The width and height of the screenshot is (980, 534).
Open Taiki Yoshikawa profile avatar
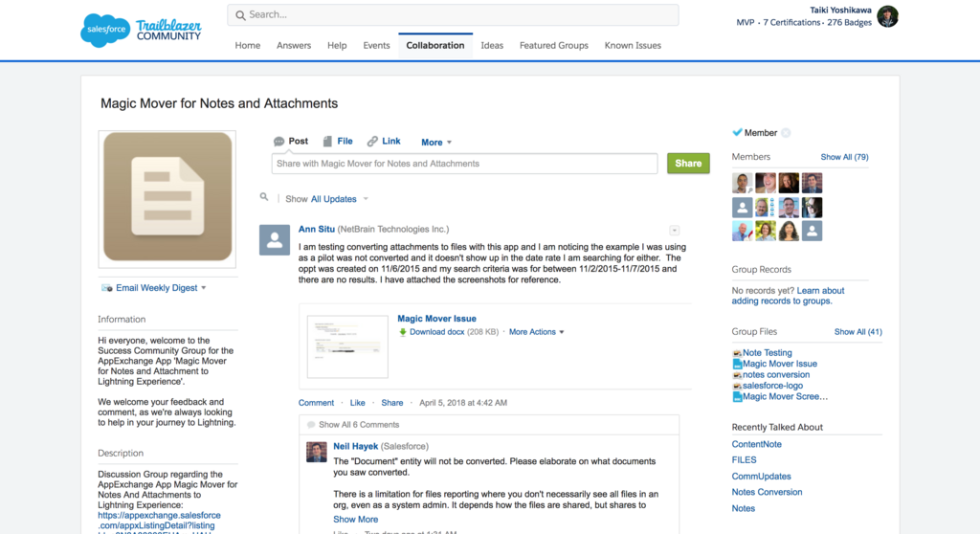click(x=887, y=16)
